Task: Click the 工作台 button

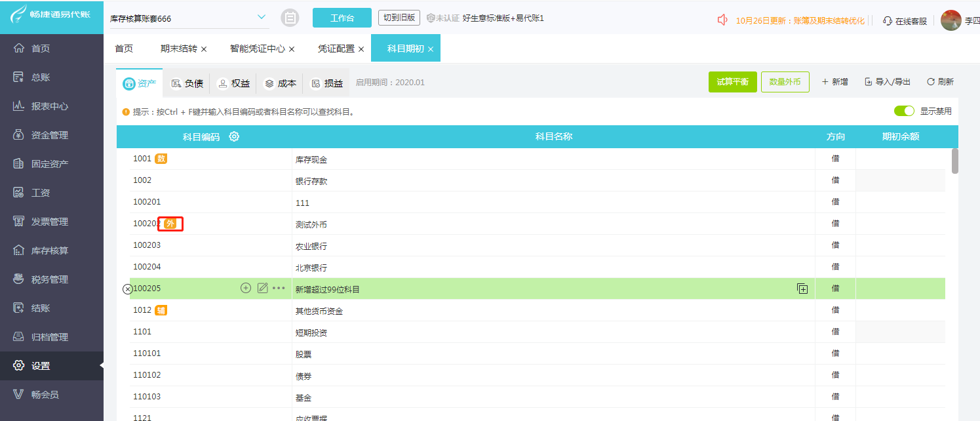Action: click(x=342, y=18)
